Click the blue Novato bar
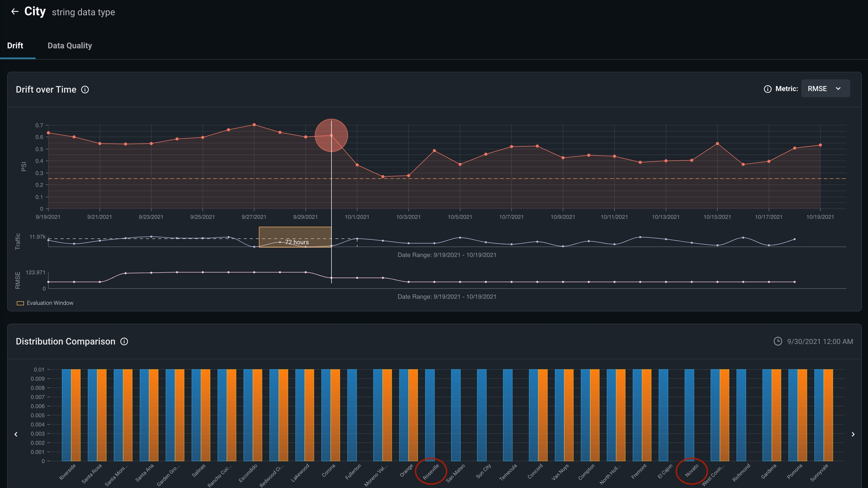868x488 pixels. coord(689,415)
